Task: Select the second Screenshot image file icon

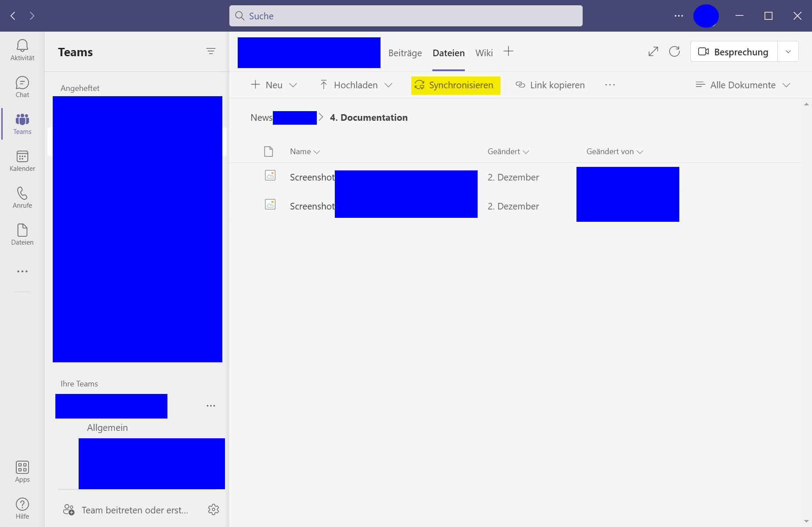Action: 270,205
